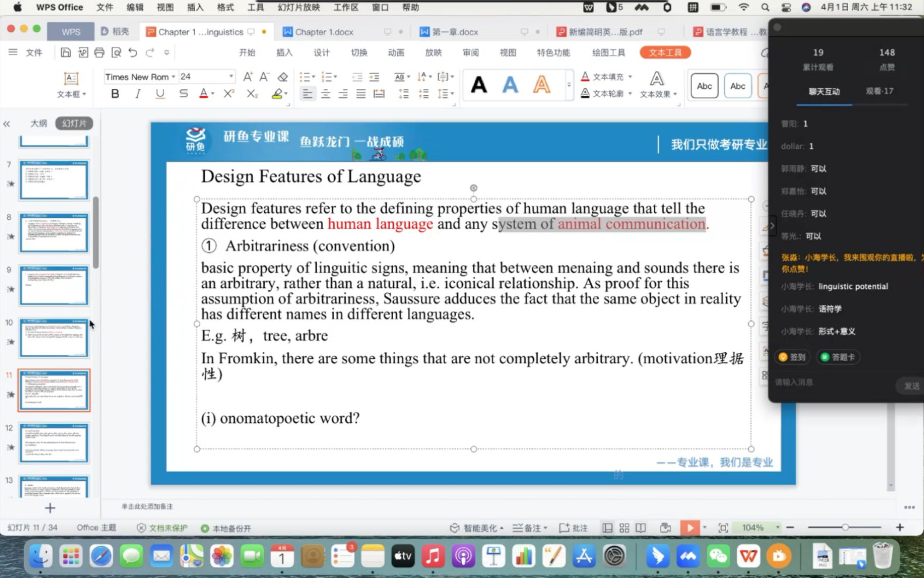
Task: Open the 开始 ribbon tab
Action: [247, 53]
